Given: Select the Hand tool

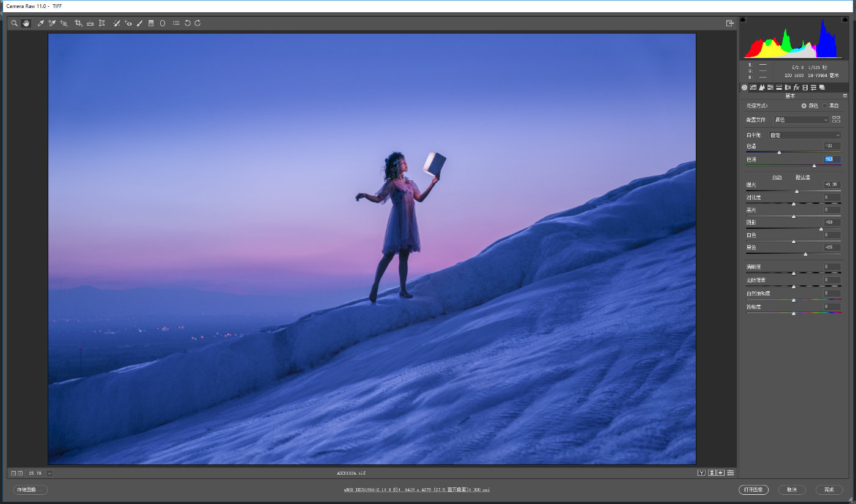Looking at the screenshot, I should coord(26,23).
